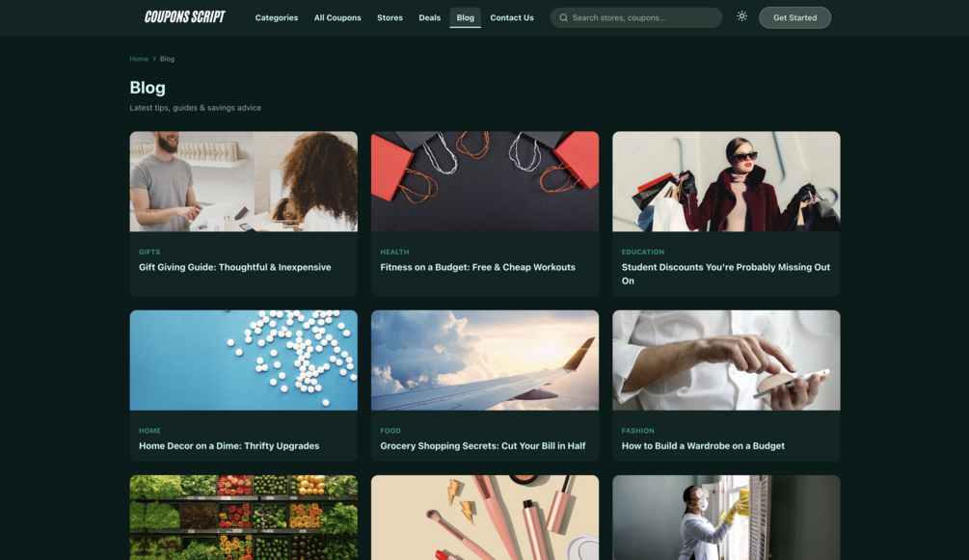The width and height of the screenshot is (969, 560).
Task: Open the Stores nav item
Action: click(390, 18)
